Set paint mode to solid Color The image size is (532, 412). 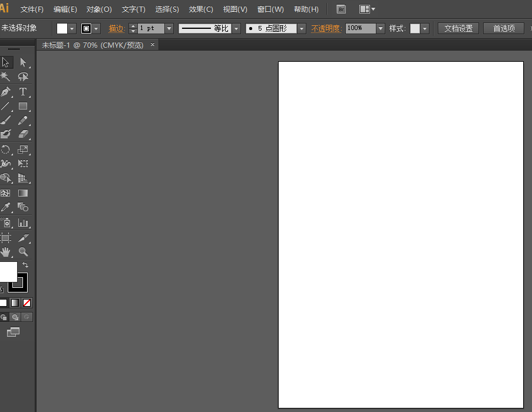pos(3,303)
